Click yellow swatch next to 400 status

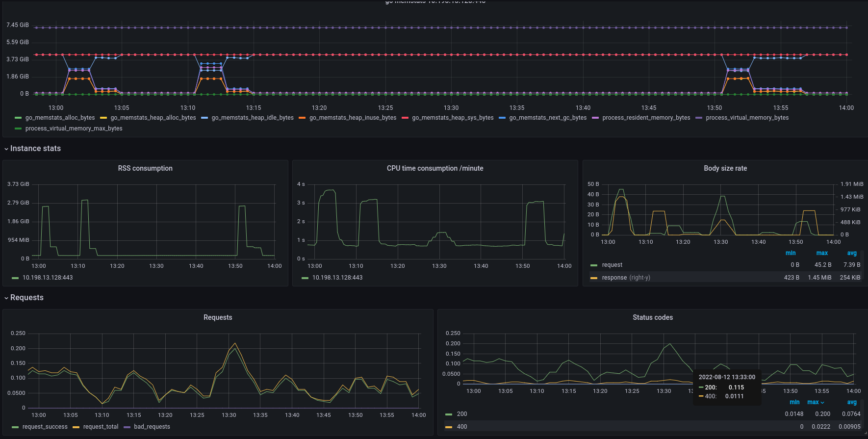(449, 427)
